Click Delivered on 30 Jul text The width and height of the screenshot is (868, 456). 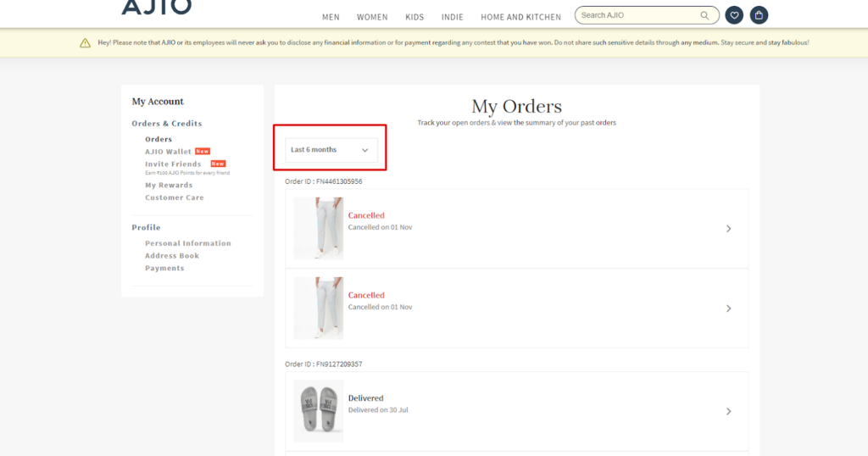[x=378, y=410]
